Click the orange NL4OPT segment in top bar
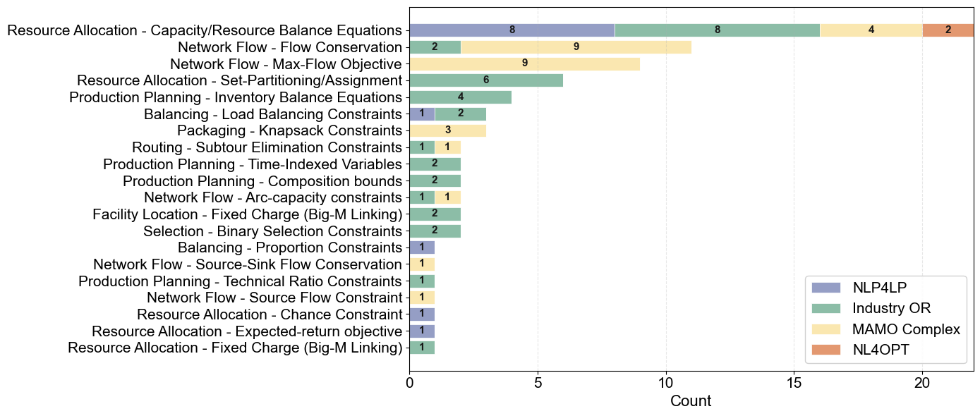The height and width of the screenshot is (416, 980). pos(948,30)
